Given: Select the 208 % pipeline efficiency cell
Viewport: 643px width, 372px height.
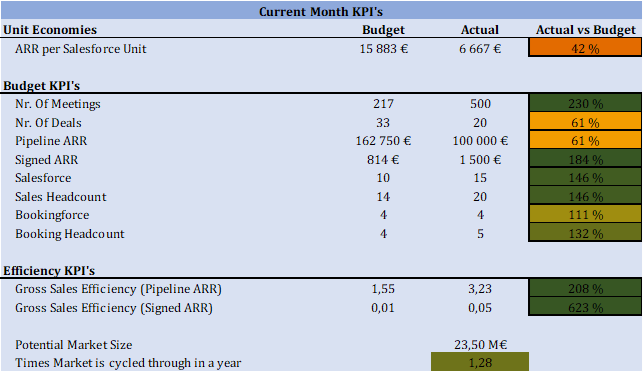Looking at the screenshot, I should tap(585, 288).
